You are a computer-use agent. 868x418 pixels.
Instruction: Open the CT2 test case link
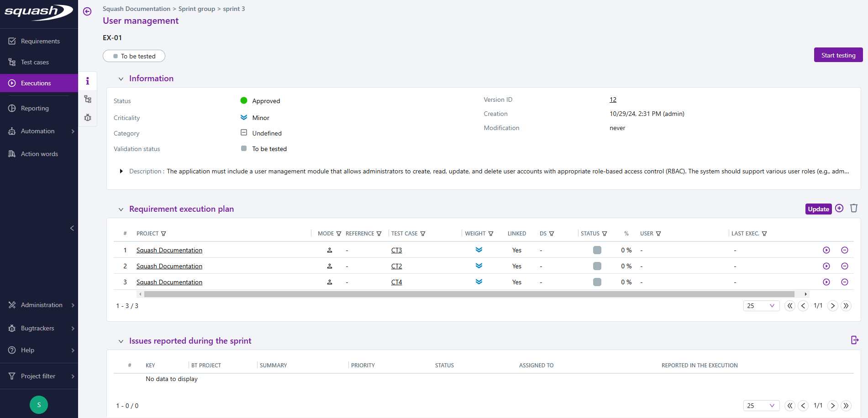point(396,266)
